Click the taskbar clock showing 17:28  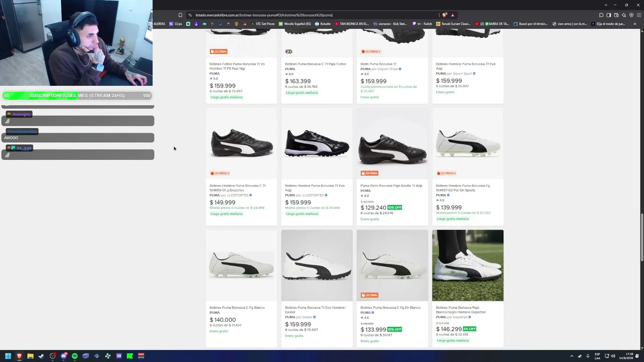click(x=626, y=356)
